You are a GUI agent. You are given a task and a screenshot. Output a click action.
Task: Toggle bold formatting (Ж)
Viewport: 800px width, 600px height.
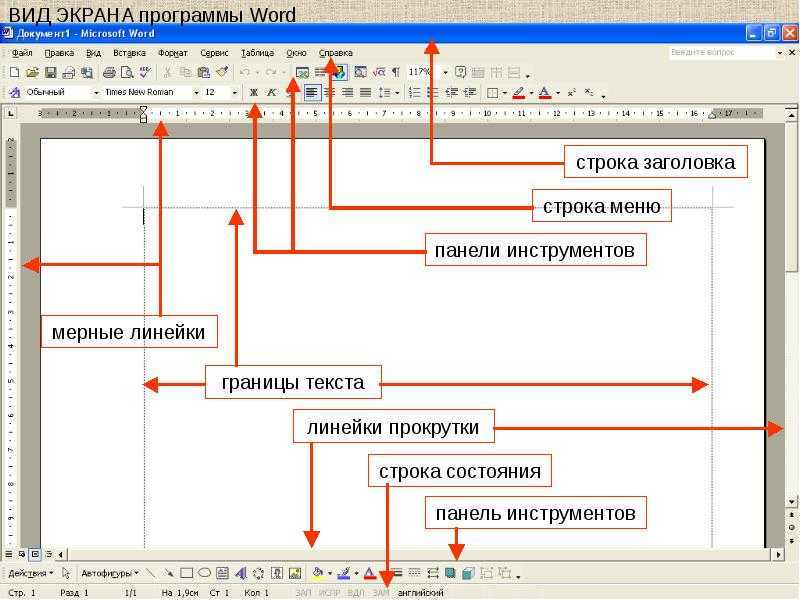pos(254,92)
